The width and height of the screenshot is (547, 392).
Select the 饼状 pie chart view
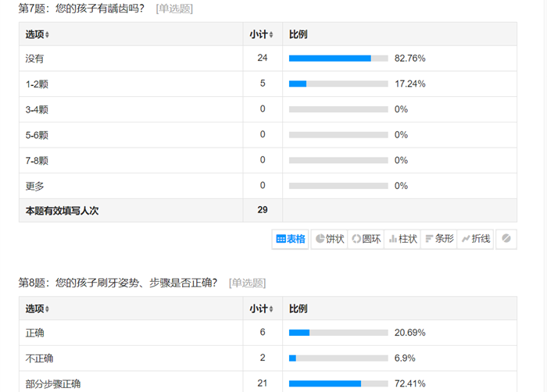pos(329,239)
